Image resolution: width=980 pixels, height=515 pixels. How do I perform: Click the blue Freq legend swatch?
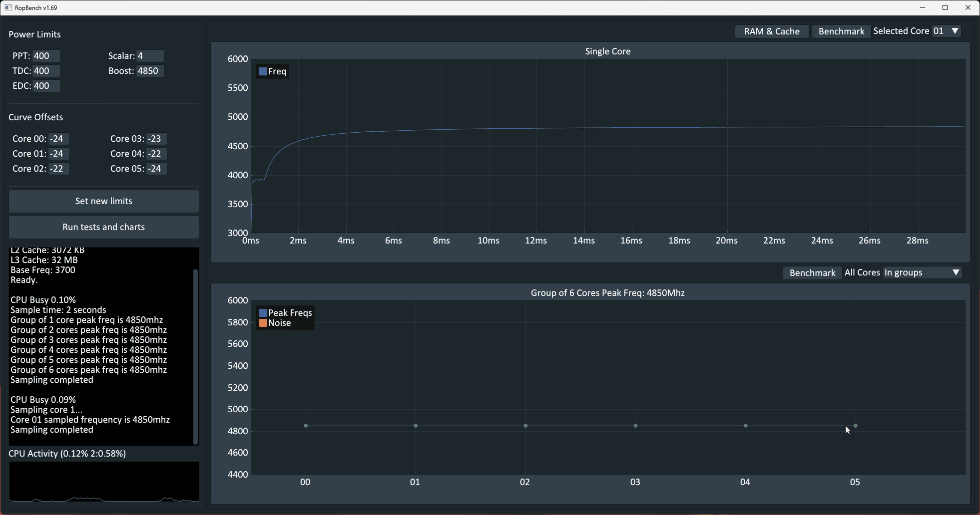pos(263,71)
